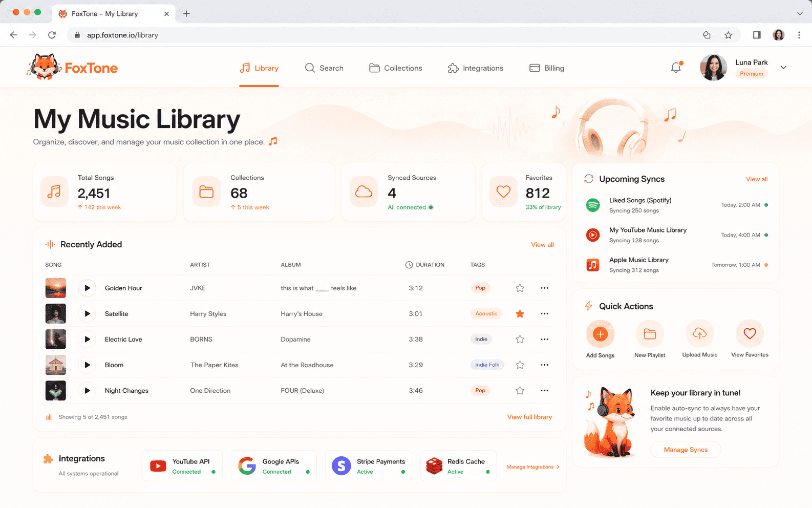Play Electric Love
This screenshot has height=508, width=812.
coord(87,339)
